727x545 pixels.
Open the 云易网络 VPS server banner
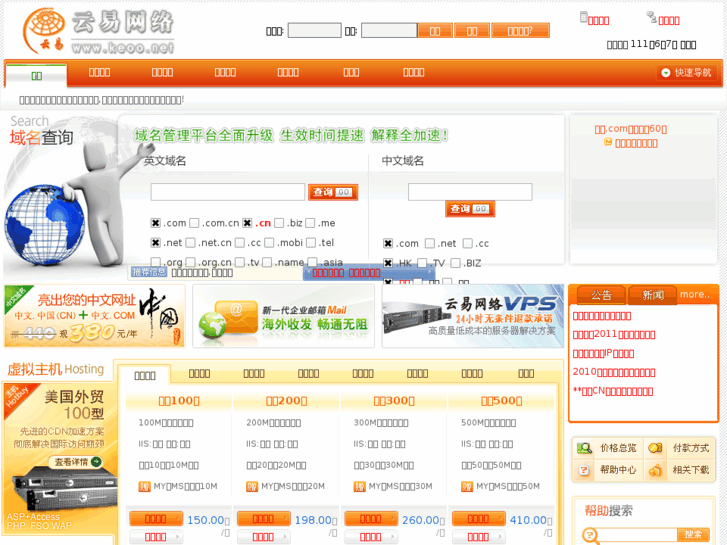coord(472,316)
